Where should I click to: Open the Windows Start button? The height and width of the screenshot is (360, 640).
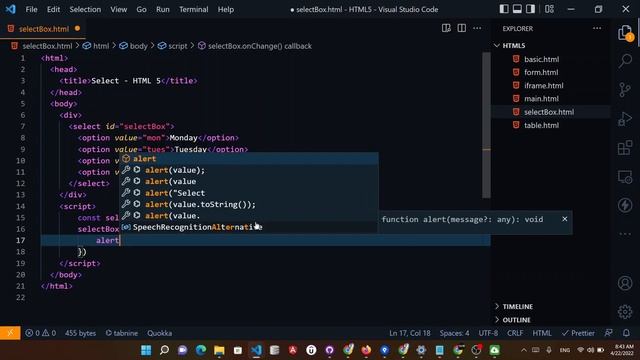[146, 350]
